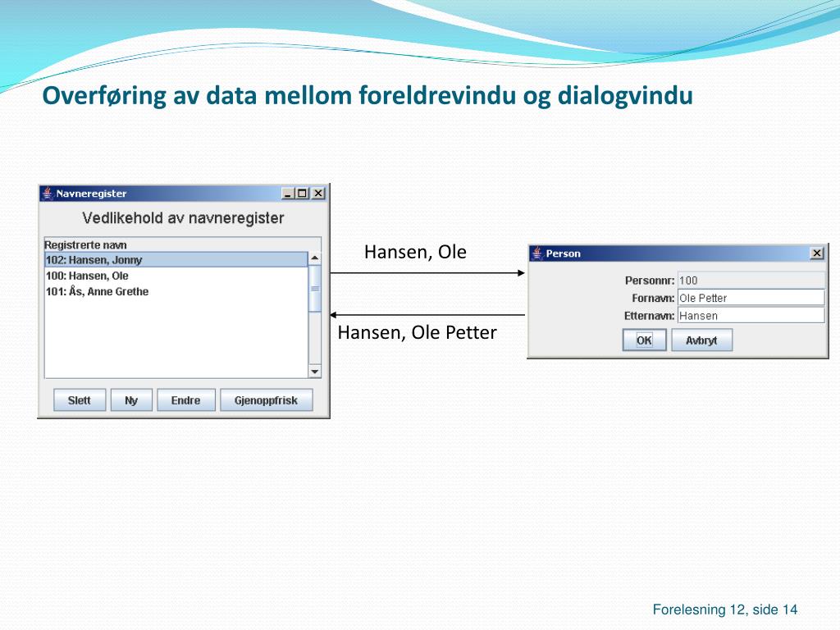Click the slide title Overføring av data
This screenshot has width=840, height=630.
pyautogui.click(x=367, y=96)
